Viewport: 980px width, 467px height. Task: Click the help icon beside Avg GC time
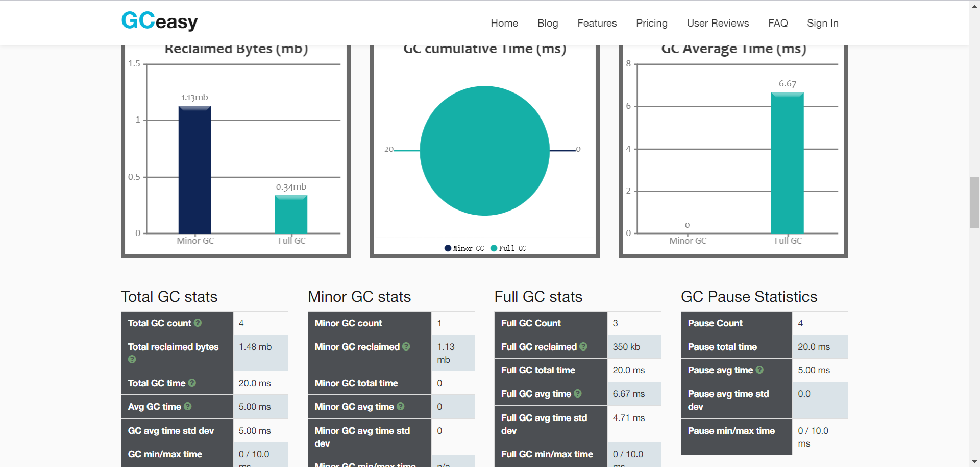pos(188,406)
